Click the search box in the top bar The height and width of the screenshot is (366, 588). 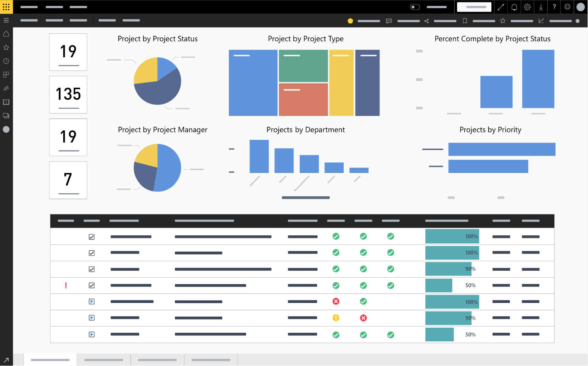pyautogui.click(x=474, y=7)
